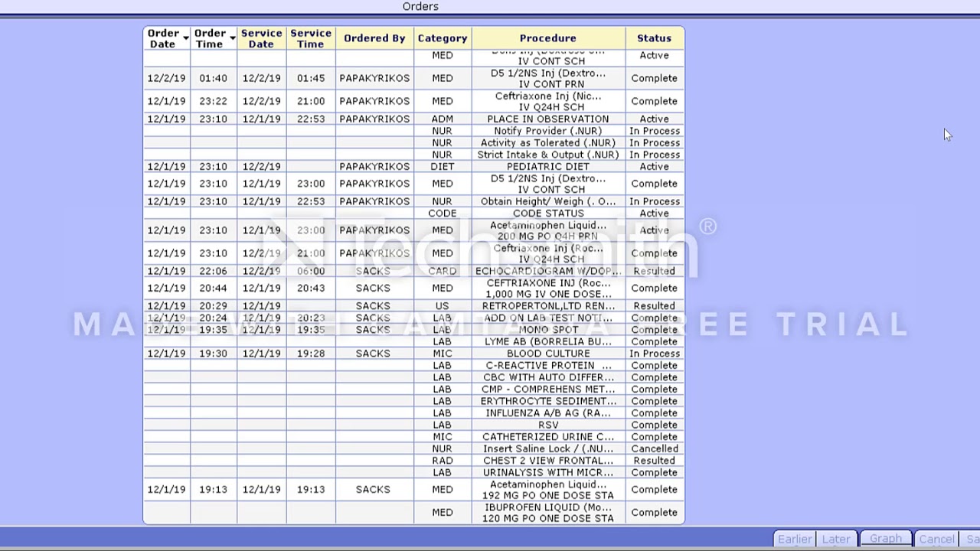Click the ADM category cell
Viewport: 980px width, 551px height.
pyautogui.click(x=443, y=119)
